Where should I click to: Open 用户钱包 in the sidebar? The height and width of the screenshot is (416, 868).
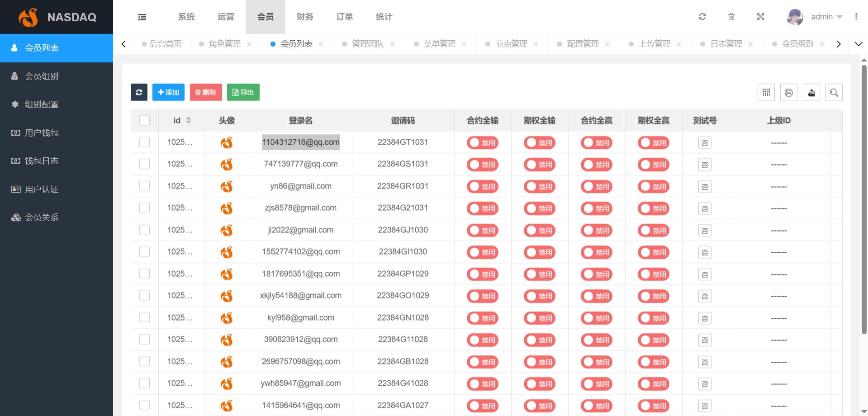[42, 132]
